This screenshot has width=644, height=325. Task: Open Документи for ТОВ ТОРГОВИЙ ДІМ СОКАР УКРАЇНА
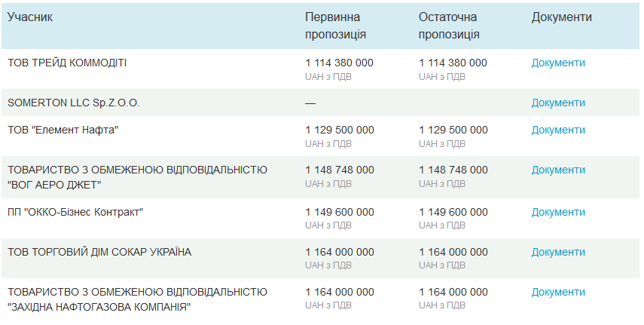(x=558, y=252)
